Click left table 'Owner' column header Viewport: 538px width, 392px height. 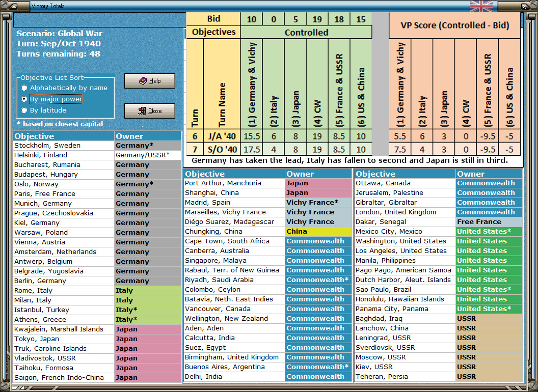[x=148, y=136]
